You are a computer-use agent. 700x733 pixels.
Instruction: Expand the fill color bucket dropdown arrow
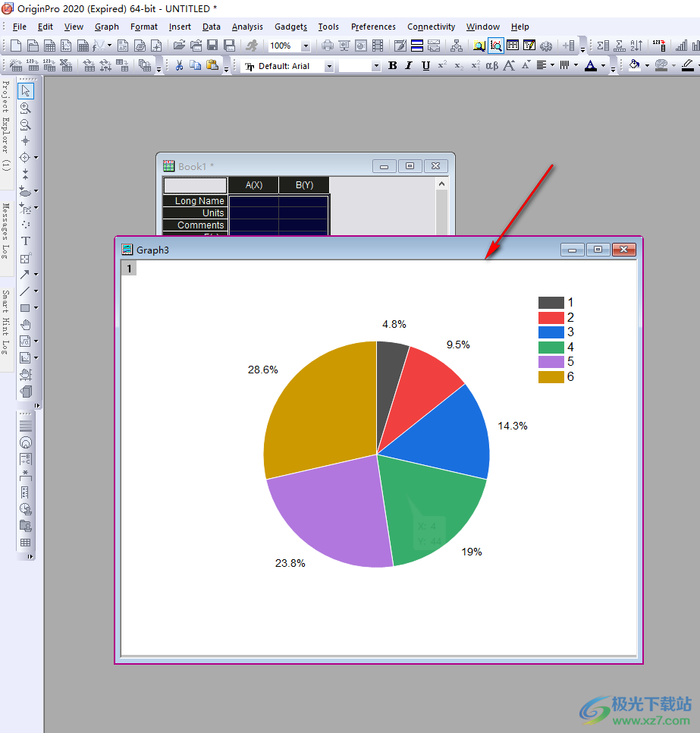647,65
